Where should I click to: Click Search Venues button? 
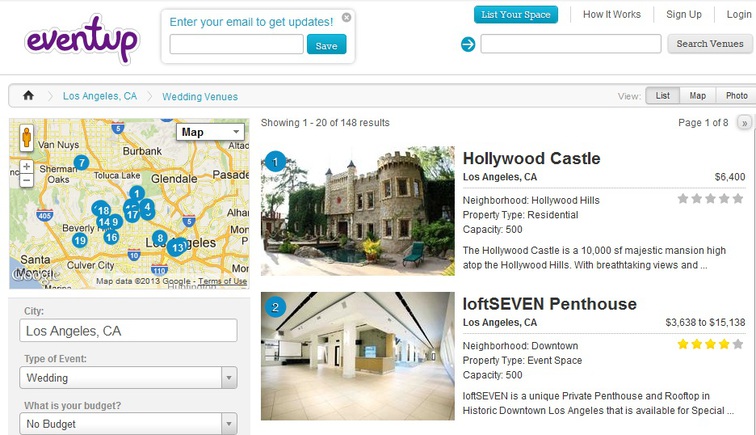pyautogui.click(x=710, y=44)
